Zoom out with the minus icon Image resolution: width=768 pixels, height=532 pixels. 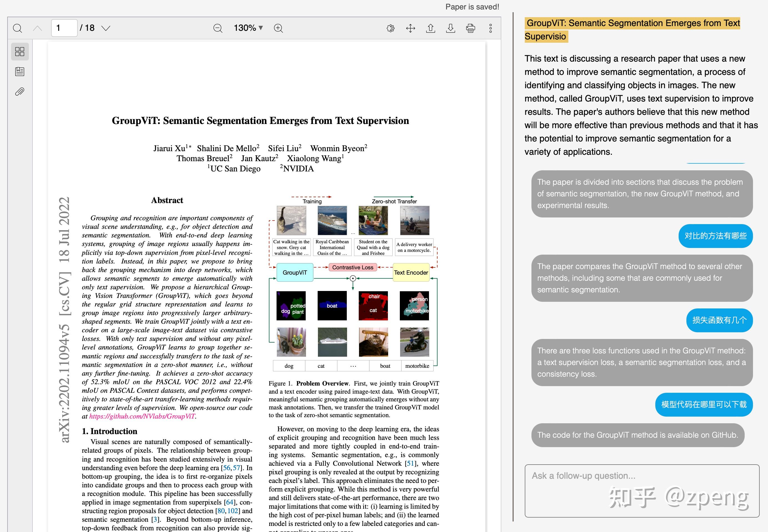click(x=218, y=28)
